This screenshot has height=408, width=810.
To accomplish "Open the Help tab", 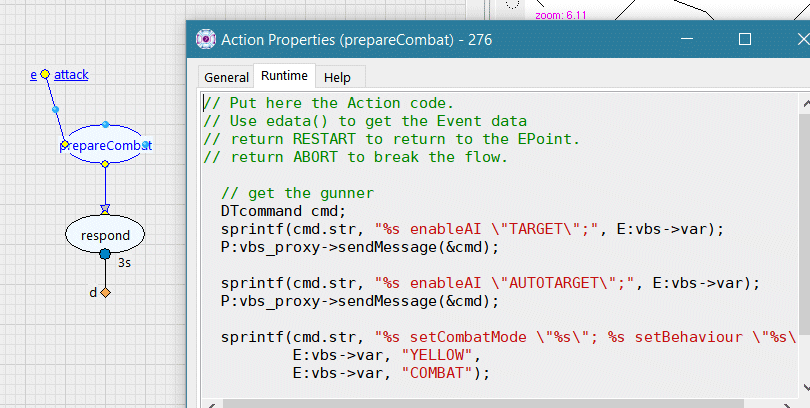I will click(337, 77).
